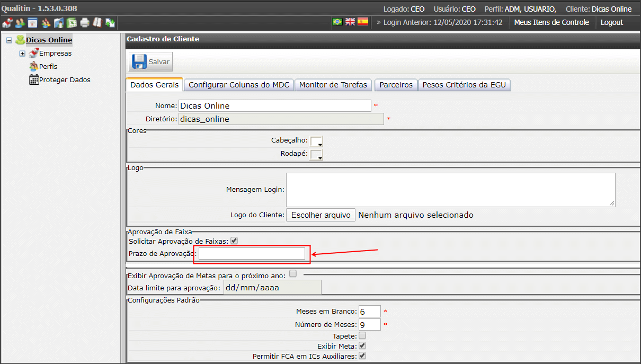Click the Nome input field
This screenshot has width=641, height=364.
(x=275, y=105)
